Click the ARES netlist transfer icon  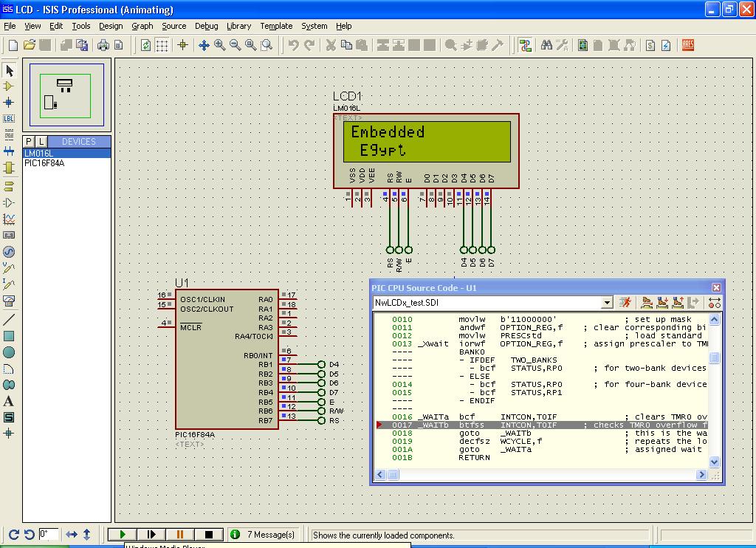click(x=687, y=45)
